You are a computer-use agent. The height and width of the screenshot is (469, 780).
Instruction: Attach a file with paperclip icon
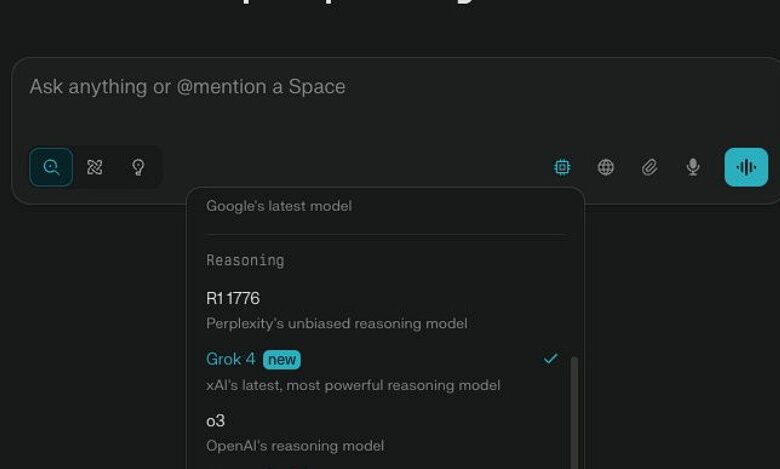649,167
